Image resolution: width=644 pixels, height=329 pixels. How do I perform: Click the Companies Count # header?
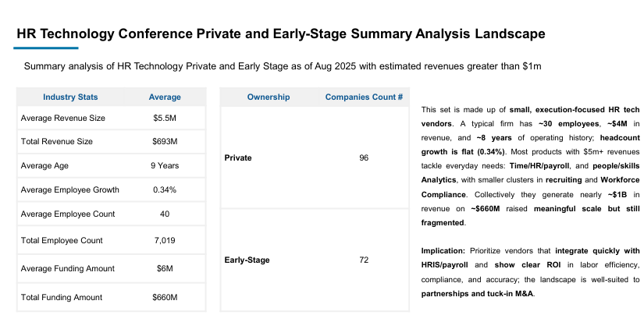[x=364, y=97]
